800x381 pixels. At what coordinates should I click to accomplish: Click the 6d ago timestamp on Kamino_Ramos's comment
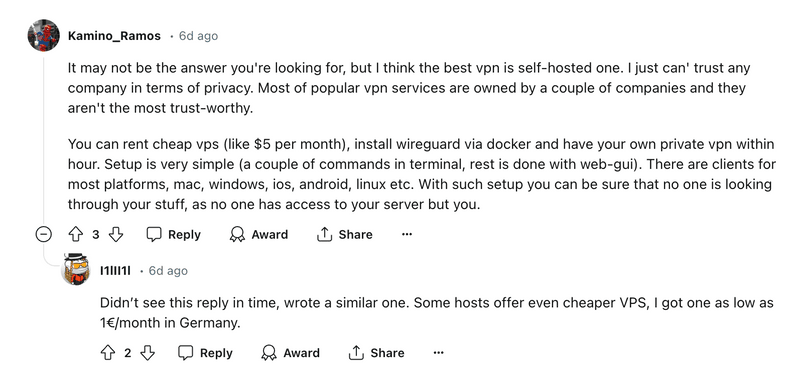[x=198, y=36]
